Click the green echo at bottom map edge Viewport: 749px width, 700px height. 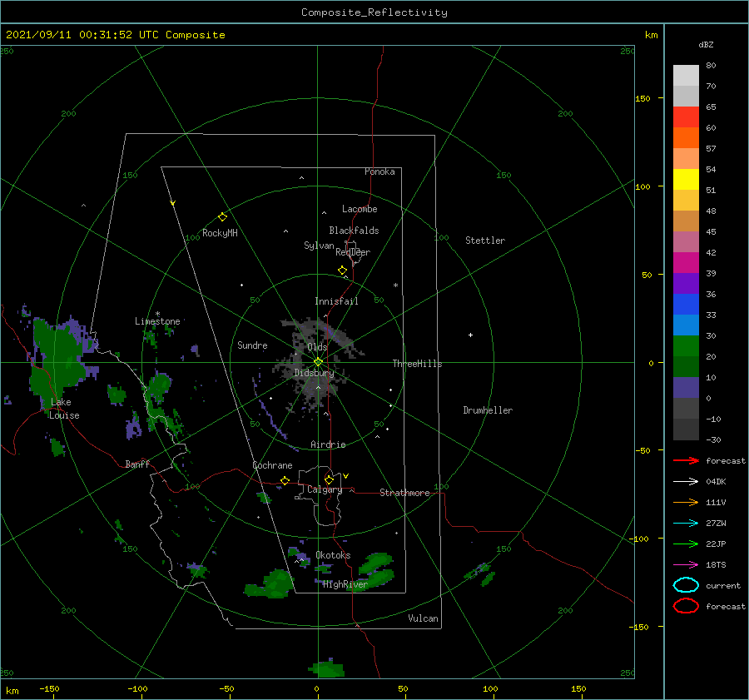[327, 669]
